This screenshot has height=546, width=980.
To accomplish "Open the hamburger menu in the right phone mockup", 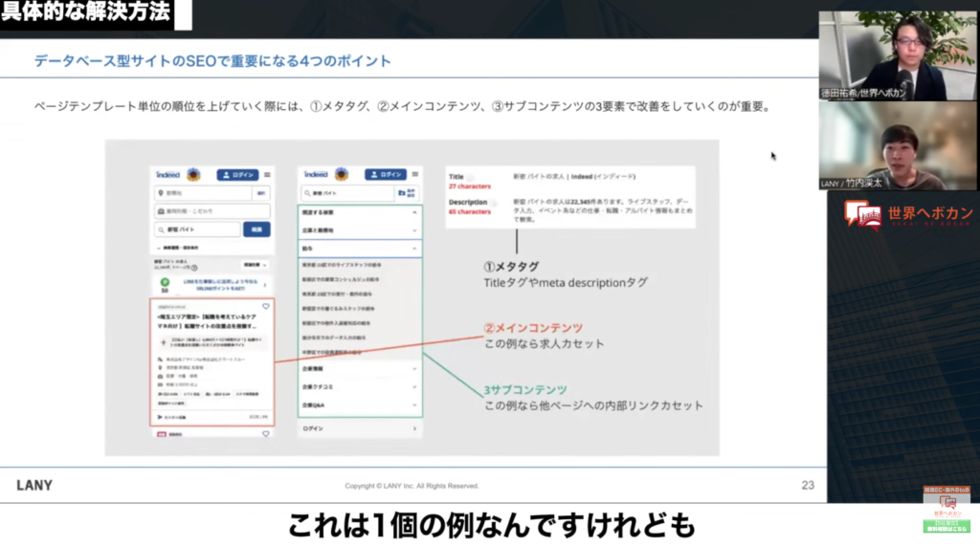I will pyautogui.click(x=415, y=174).
